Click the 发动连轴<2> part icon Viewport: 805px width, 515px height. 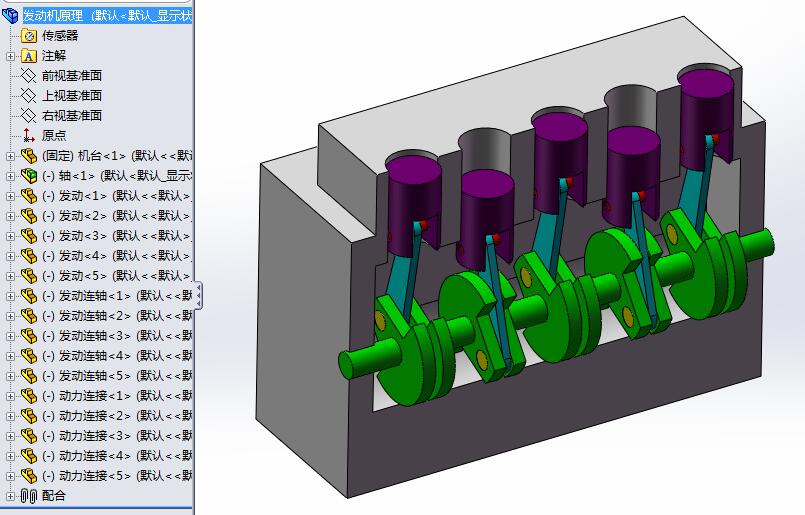click(x=29, y=316)
